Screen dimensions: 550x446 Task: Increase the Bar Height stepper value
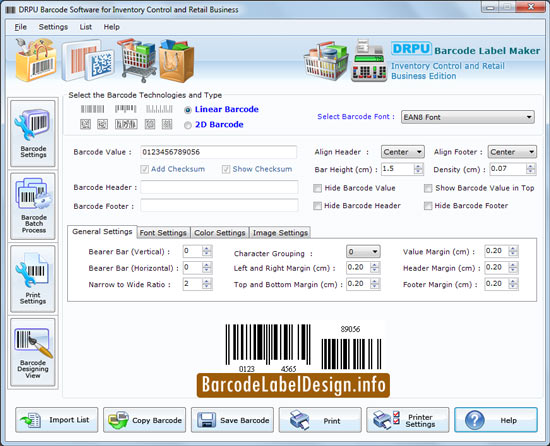[x=418, y=166]
